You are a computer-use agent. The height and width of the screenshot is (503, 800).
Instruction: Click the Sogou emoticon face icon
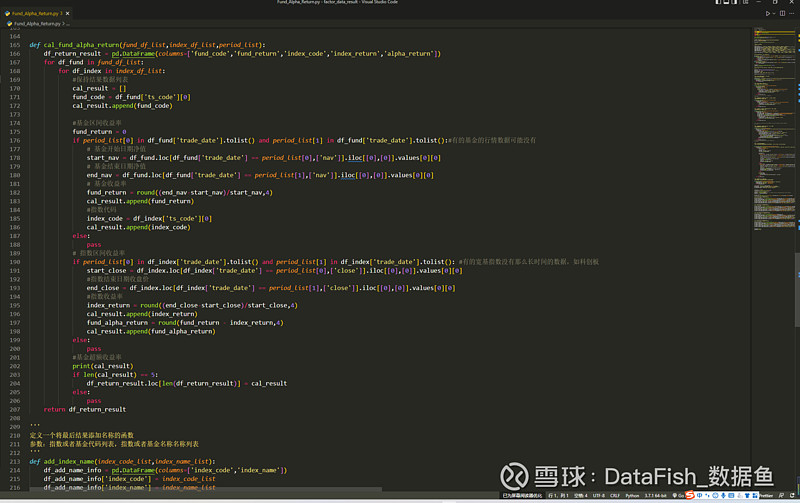715,495
